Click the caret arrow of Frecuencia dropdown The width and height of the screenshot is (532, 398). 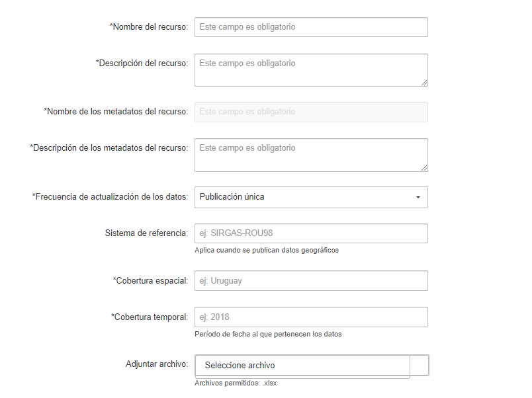pyautogui.click(x=418, y=197)
